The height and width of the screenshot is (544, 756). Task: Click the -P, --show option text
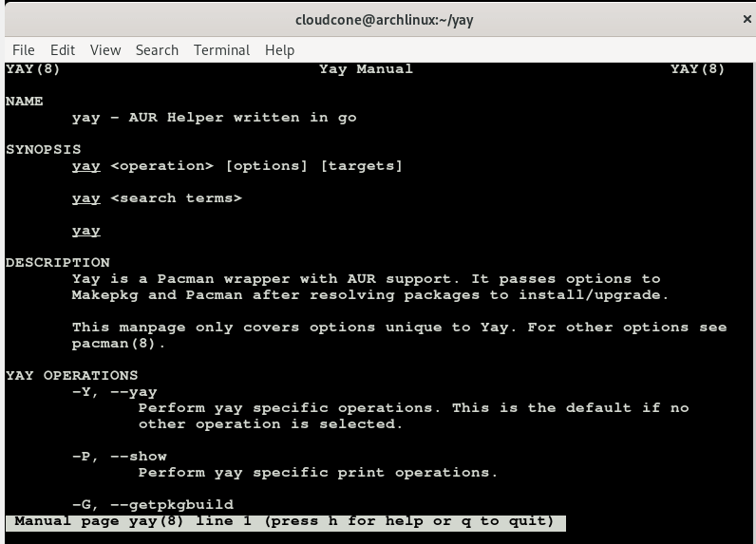[120, 456]
